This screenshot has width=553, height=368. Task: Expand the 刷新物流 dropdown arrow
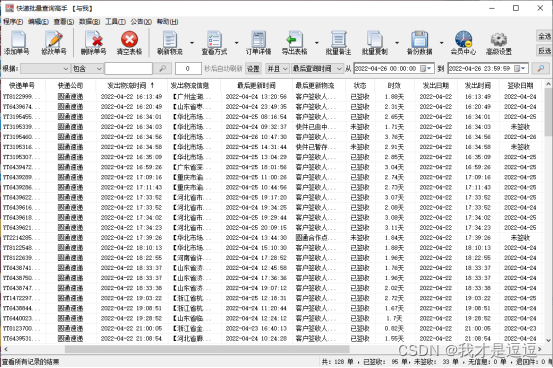192,43
